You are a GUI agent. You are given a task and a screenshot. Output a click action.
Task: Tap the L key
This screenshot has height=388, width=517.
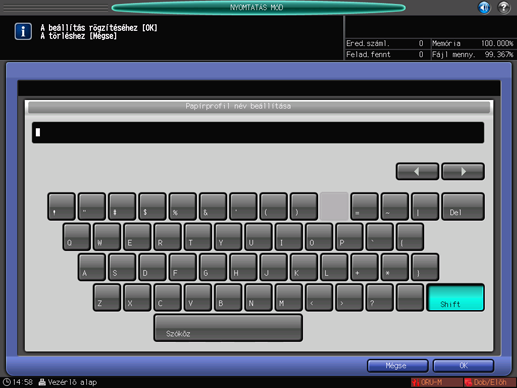[x=335, y=267]
